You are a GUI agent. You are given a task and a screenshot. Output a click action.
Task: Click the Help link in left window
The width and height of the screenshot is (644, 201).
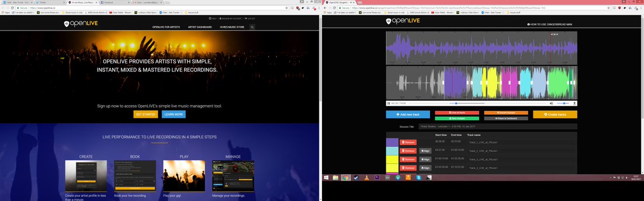[x=213, y=19]
